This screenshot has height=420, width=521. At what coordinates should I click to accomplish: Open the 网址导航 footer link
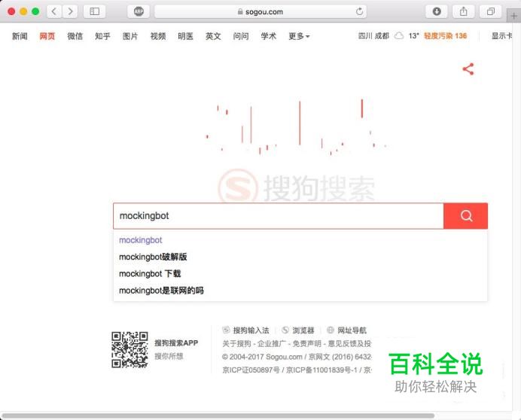352,330
